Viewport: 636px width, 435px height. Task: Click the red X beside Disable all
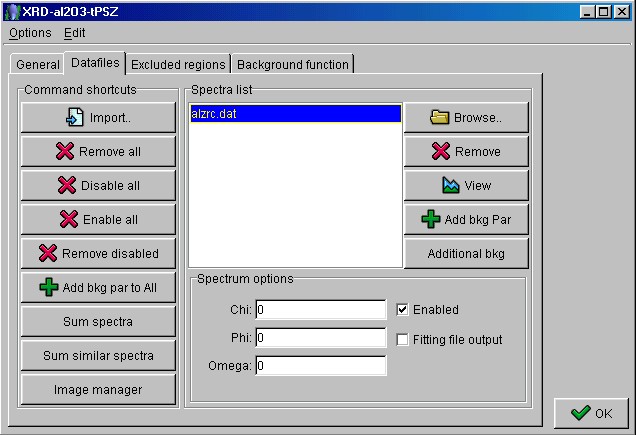pos(67,185)
